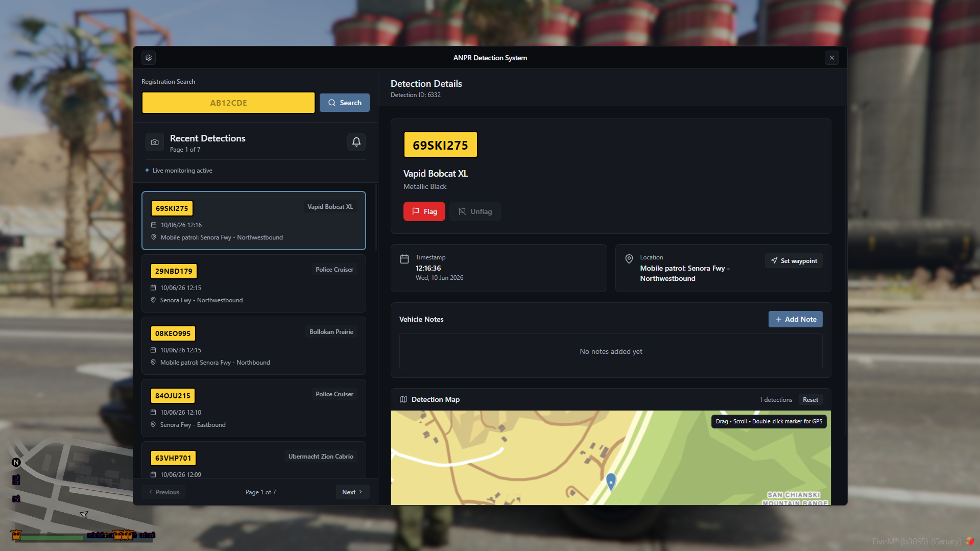Reset the detection map view
Screen dimensions: 980x551
pyautogui.click(x=810, y=400)
